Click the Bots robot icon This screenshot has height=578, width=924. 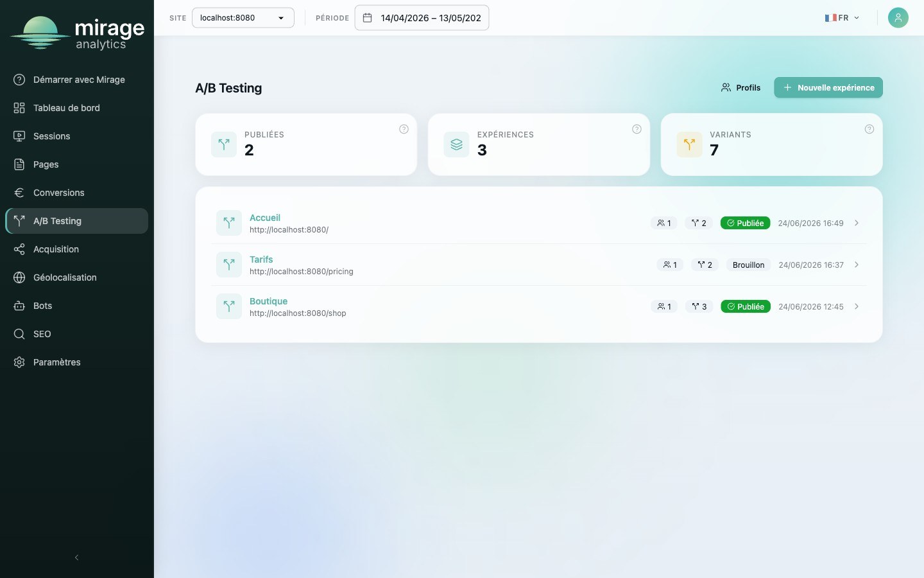click(x=19, y=306)
